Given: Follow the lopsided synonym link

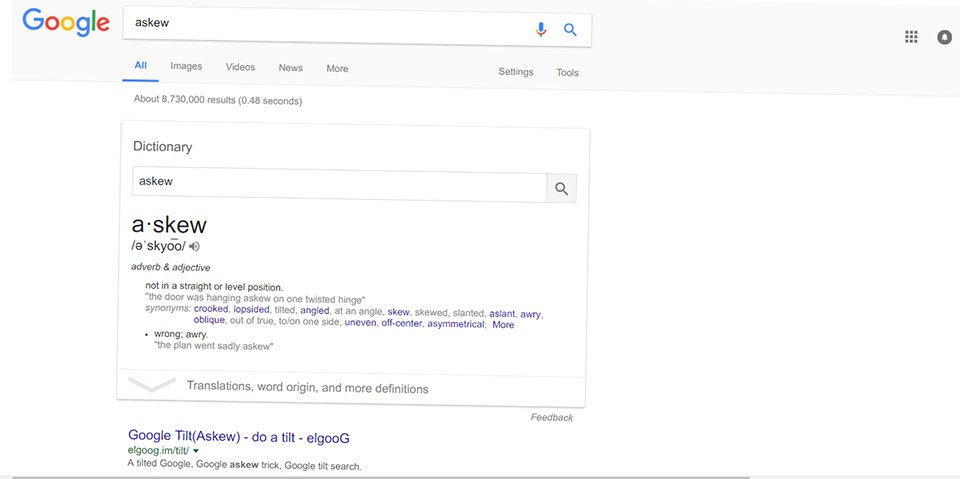Looking at the screenshot, I should tap(251, 309).
